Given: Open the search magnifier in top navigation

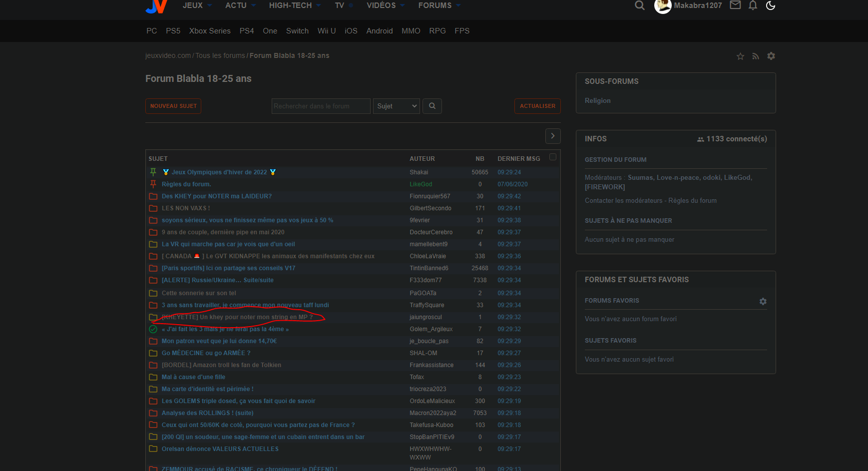Looking at the screenshot, I should pos(639,5).
